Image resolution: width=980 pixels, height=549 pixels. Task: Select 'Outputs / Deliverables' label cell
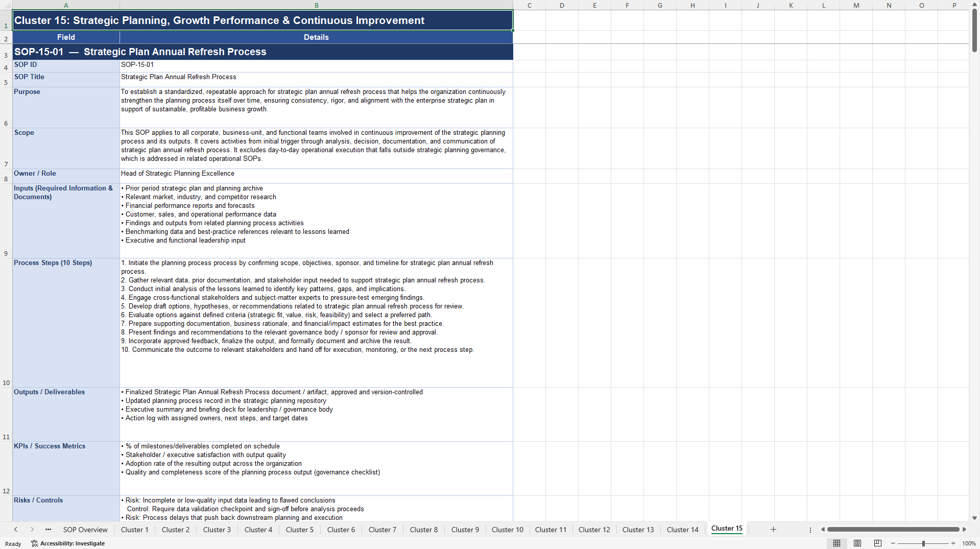[x=66, y=414]
